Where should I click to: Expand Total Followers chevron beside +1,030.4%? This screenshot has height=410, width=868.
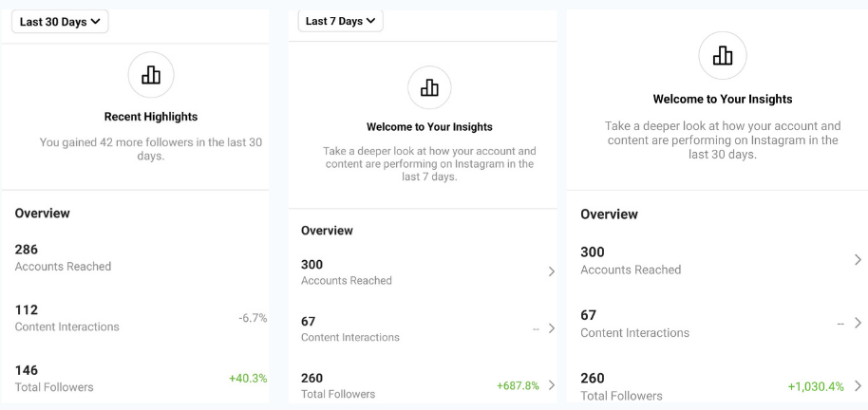[x=858, y=386]
